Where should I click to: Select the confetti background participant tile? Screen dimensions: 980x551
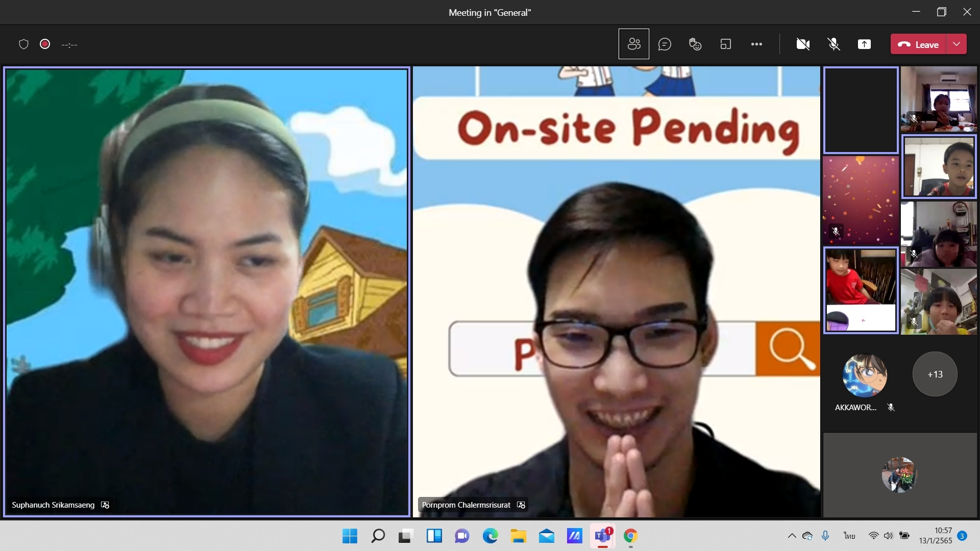tap(861, 200)
